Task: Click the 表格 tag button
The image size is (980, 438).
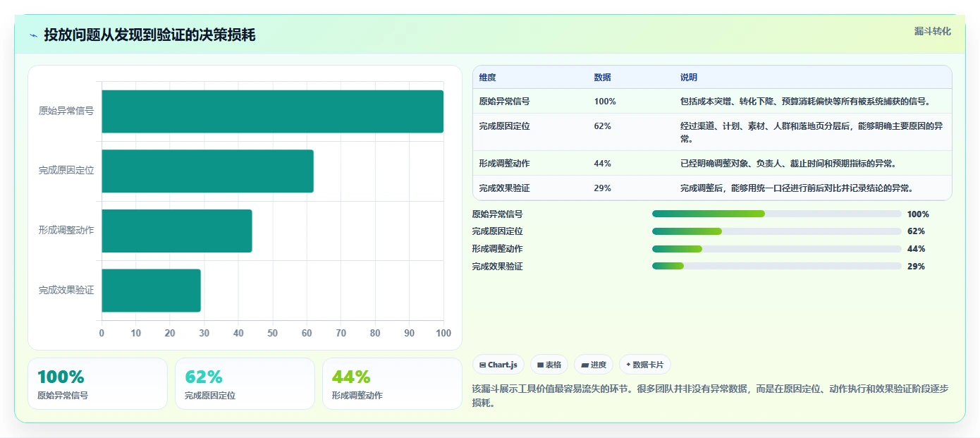Action: point(549,365)
